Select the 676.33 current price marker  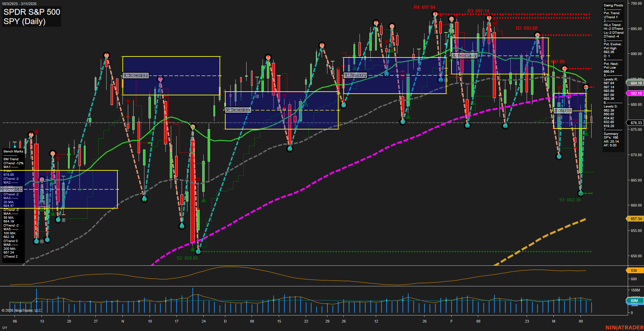[x=636, y=123]
